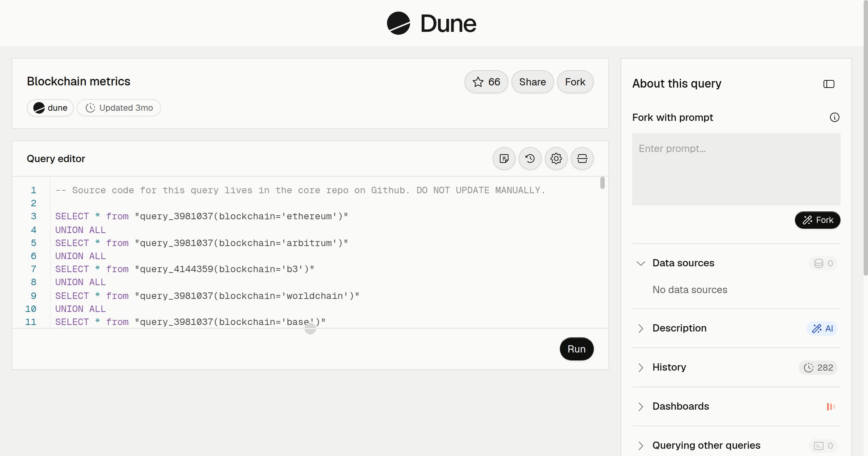Expand the Dashboards section
The image size is (868, 456).
(641, 406)
